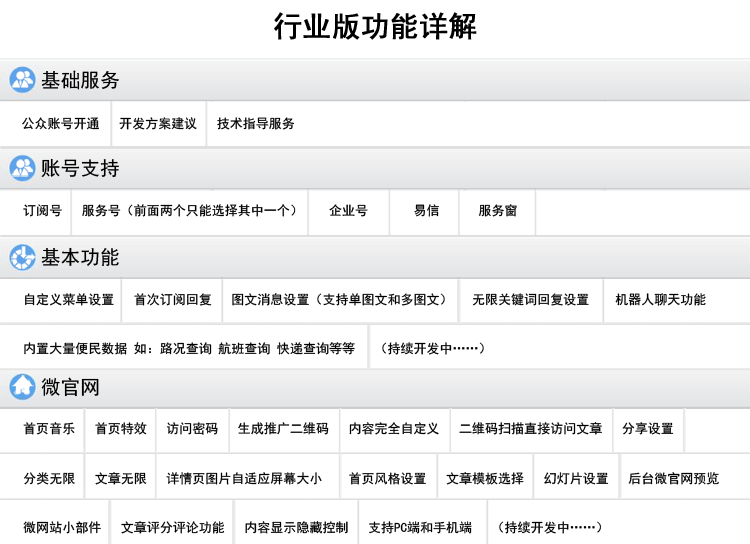Select the 公众账号开通 item
Image resolution: width=750 pixels, height=544 pixels.
click(x=61, y=124)
